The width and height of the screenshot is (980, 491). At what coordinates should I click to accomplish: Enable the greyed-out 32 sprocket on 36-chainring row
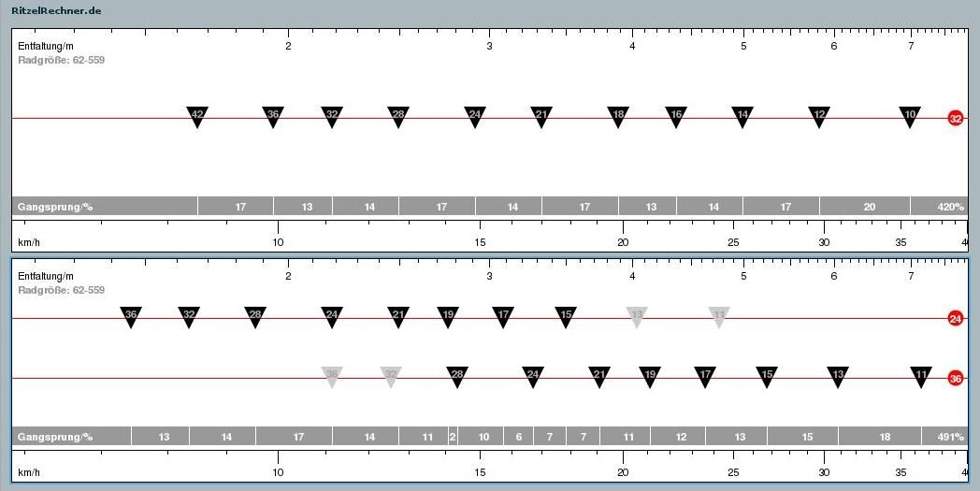391,375
